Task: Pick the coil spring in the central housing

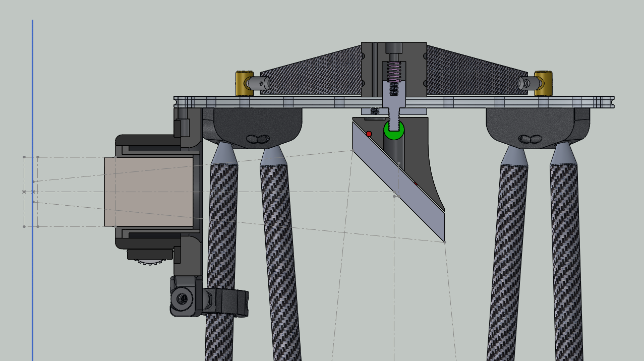Action: [394, 71]
